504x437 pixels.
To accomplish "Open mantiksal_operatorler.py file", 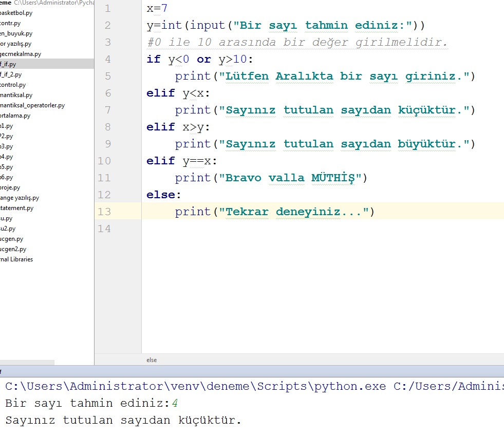I will 32,105.
